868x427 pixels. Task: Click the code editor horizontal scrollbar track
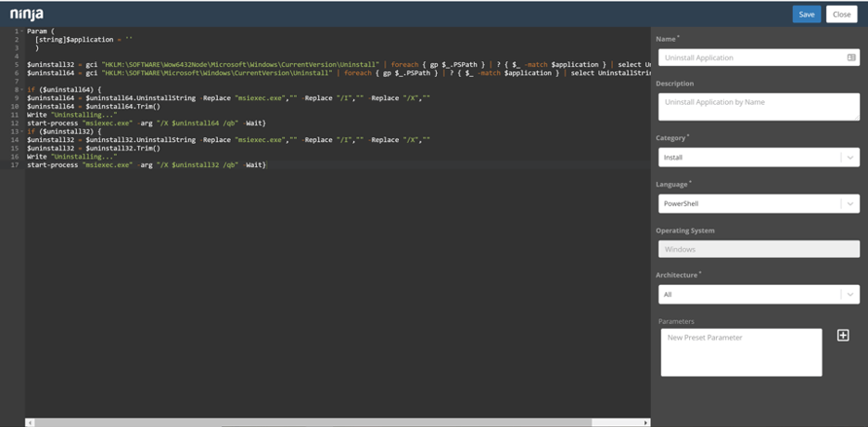tap(617, 422)
